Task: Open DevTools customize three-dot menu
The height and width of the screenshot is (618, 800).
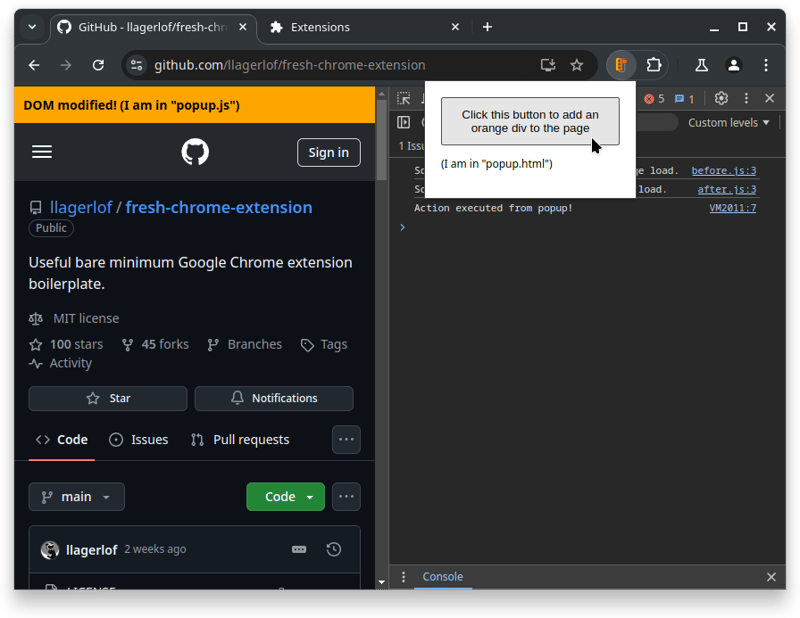Action: pos(746,98)
